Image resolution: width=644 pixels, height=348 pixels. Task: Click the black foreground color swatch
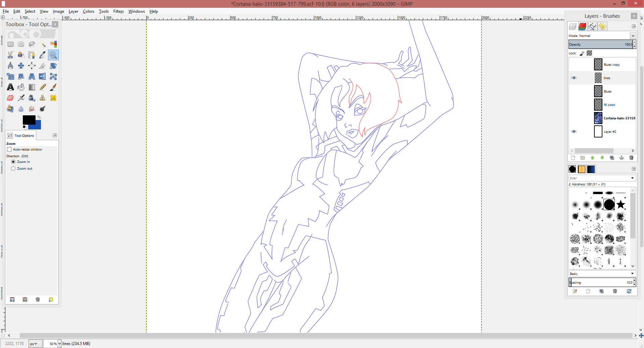coord(29,120)
